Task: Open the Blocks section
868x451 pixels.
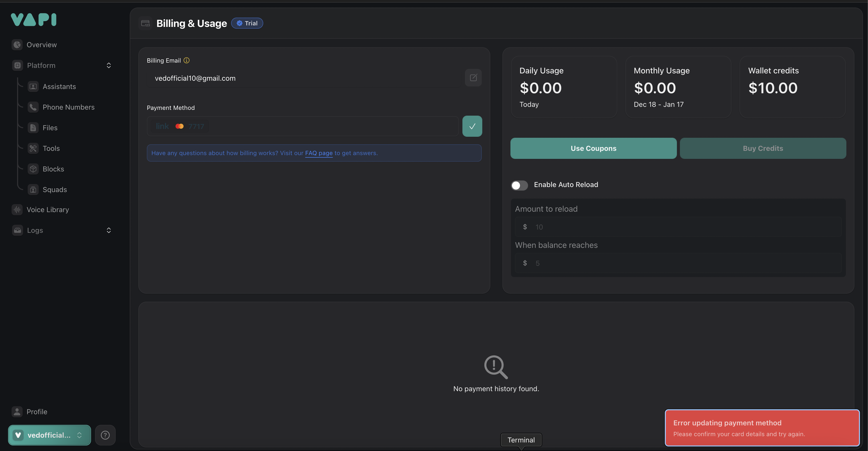Action: [53, 169]
